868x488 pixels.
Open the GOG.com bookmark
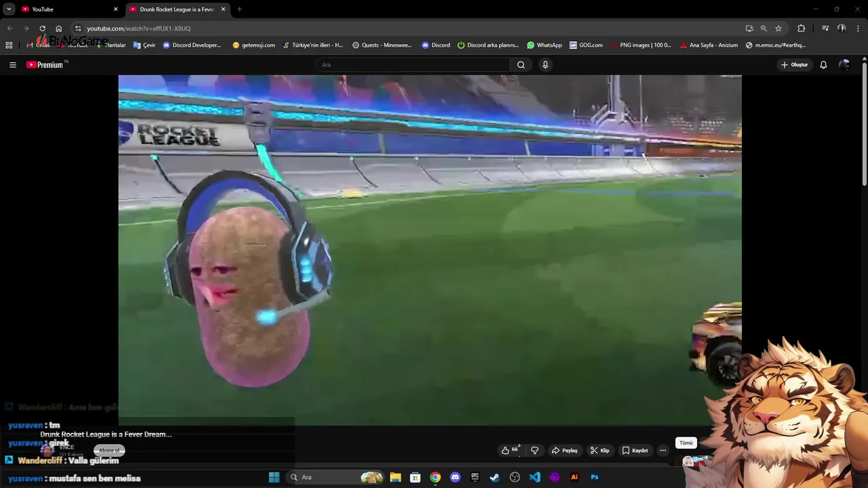click(x=586, y=45)
